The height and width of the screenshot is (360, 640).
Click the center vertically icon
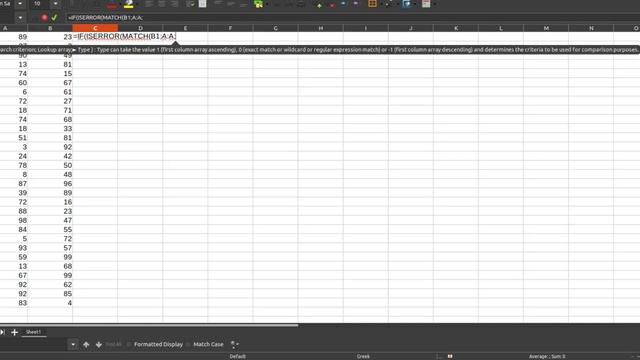pyautogui.click(x=231, y=4)
